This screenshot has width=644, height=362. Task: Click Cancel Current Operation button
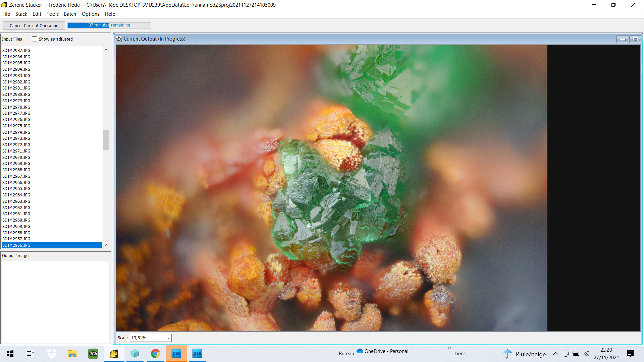click(x=34, y=25)
